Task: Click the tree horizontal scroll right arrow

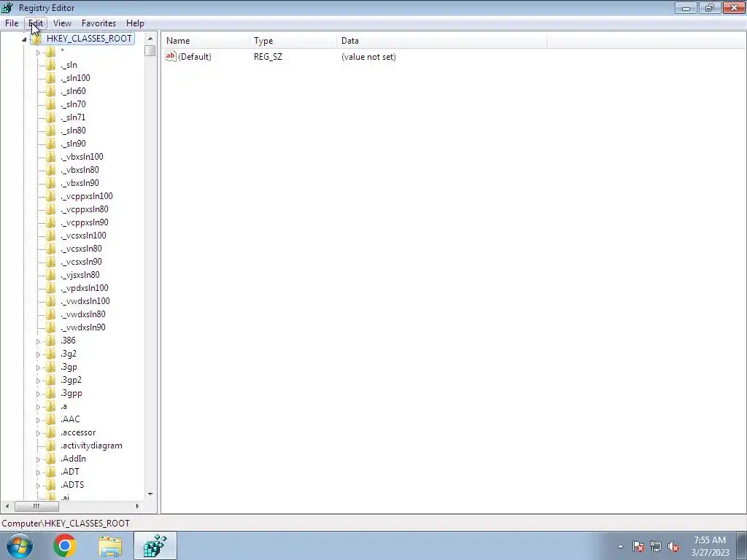Action: tap(137, 506)
